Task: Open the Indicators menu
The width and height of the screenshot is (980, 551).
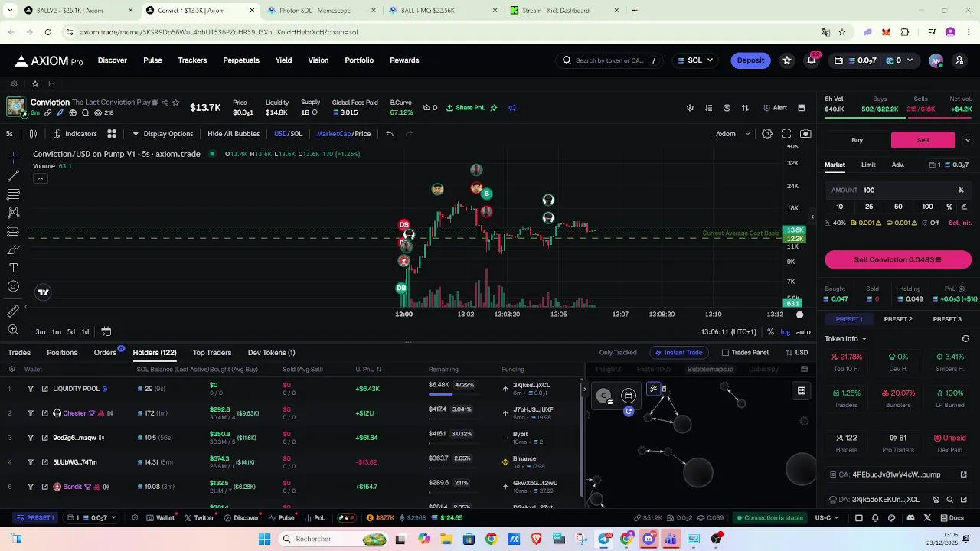Action: coord(75,133)
